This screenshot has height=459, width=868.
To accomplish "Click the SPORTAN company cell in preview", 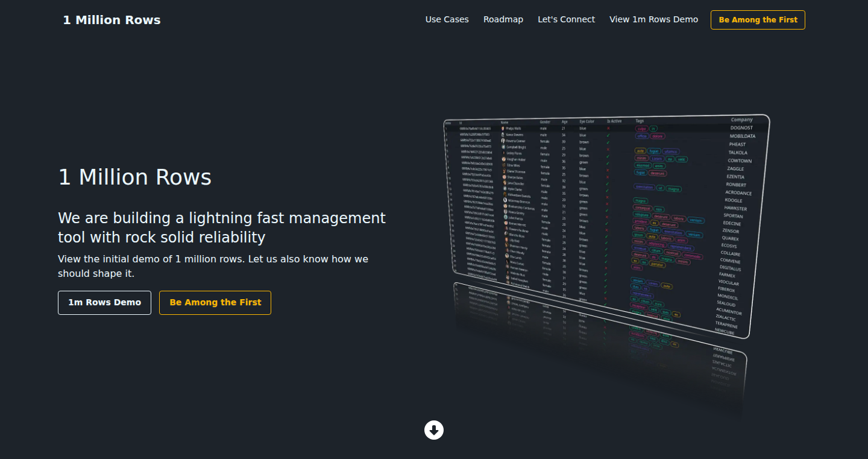I will point(733,216).
